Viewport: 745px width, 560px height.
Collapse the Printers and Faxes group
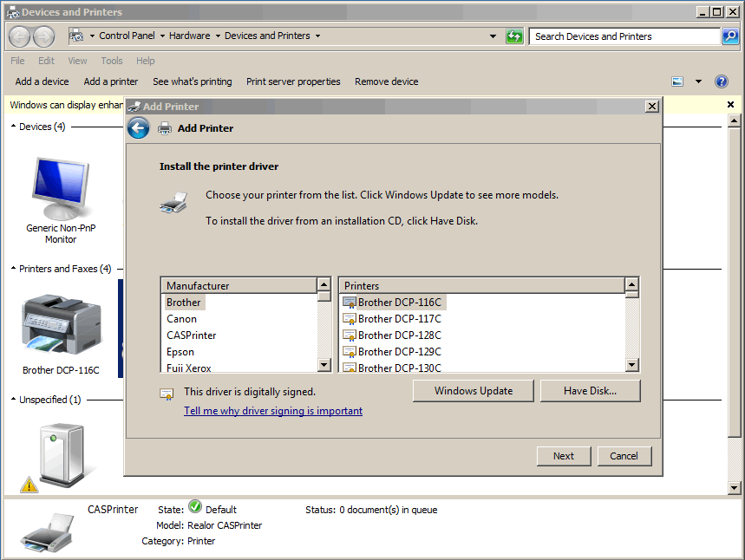[14, 269]
